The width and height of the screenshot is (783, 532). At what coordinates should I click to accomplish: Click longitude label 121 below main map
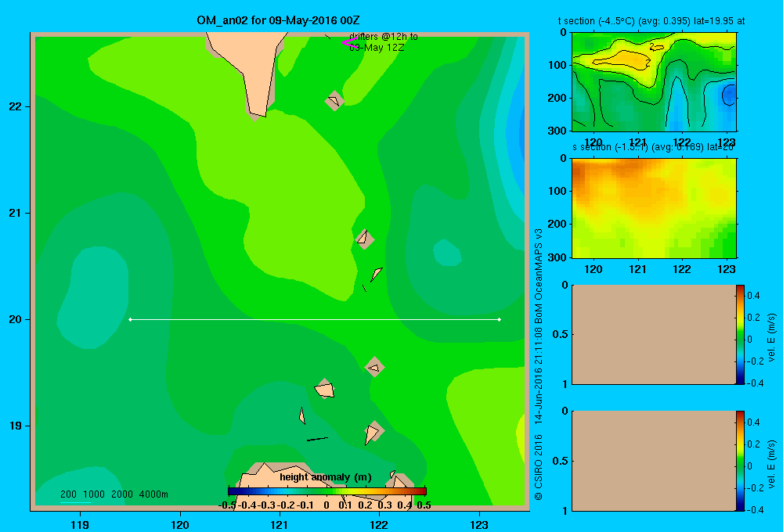(280, 524)
